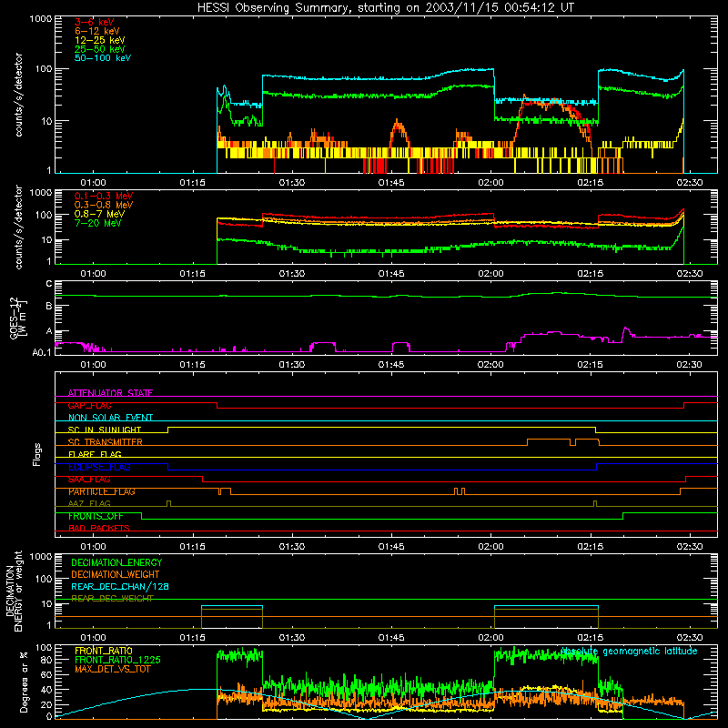Choose the 50-100 keV legend entry
728x728 pixels.
click(103, 58)
